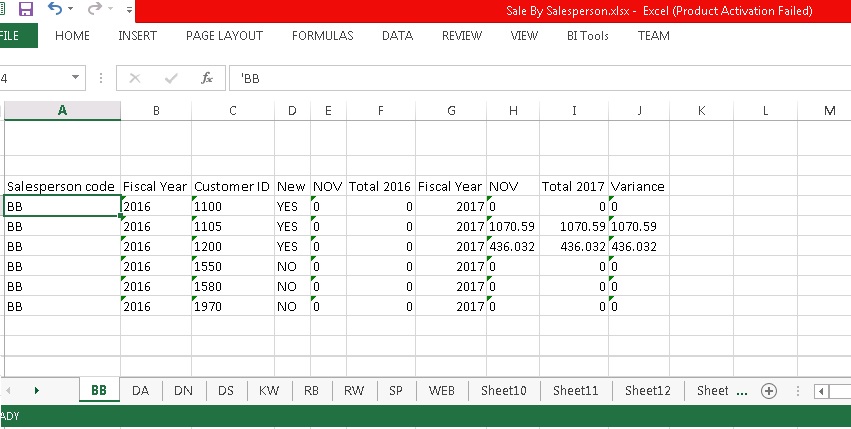Open the BI Tools tab
Viewport: 851px width, 429px height.
[587, 36]
